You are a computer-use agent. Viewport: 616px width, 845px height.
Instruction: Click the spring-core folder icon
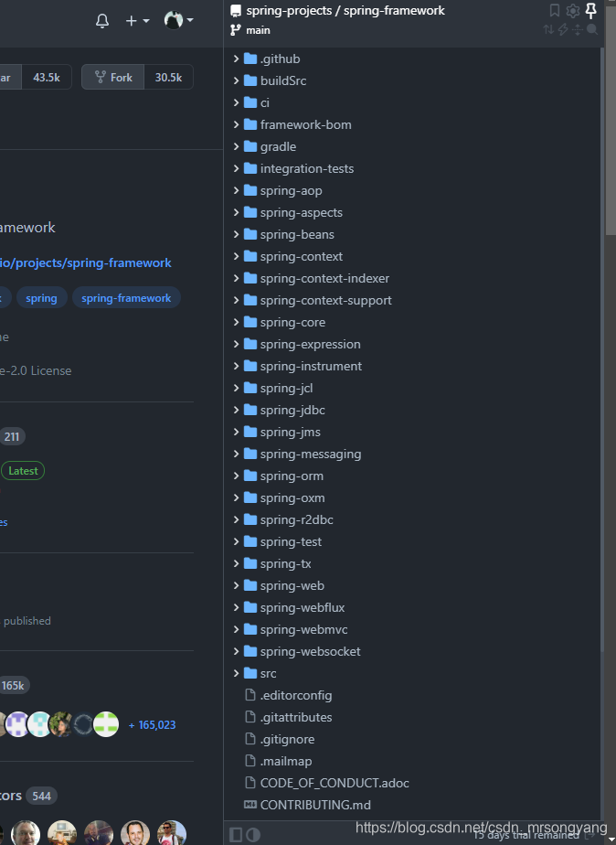pos(250,322)
